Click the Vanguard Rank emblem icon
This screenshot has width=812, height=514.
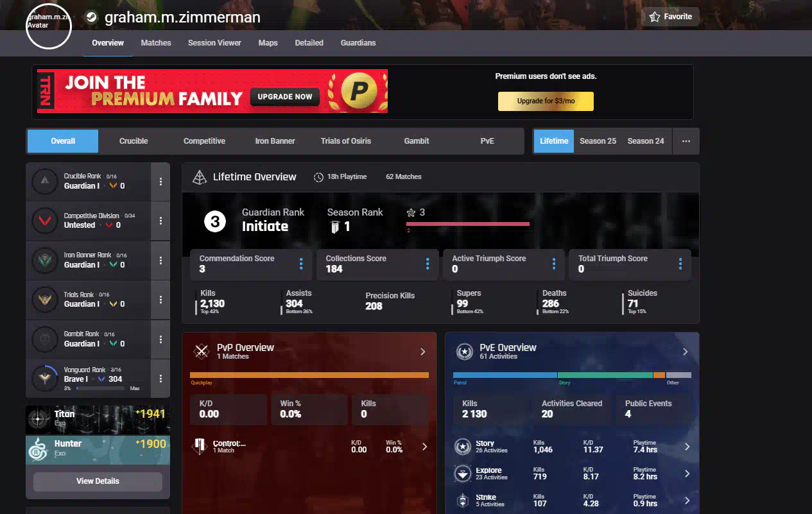(x=45, y=378)
